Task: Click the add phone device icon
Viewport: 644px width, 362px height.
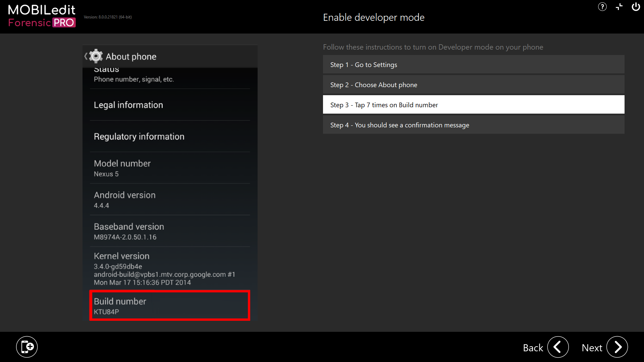Action: (27, 347)
